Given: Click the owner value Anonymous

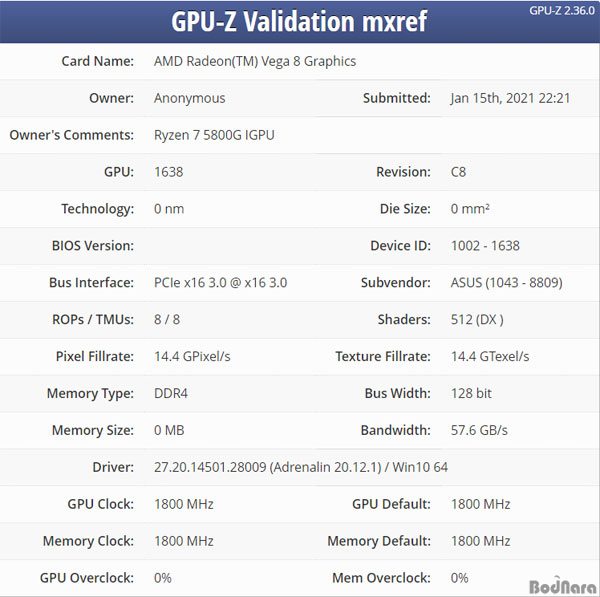Looking at the screenshot, I should [x=189, y=98].
